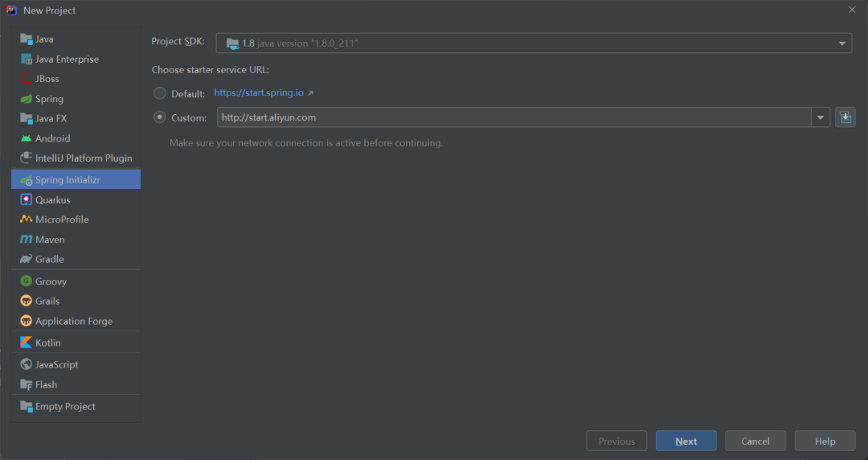This screenshot has width=868, height=460.
Task: Click the JBoss icon in sidebar
Action: tap(27, 79)
